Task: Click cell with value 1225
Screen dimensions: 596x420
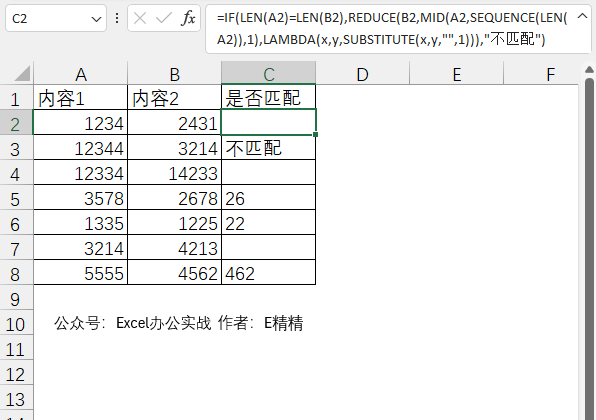Action: 174,222
